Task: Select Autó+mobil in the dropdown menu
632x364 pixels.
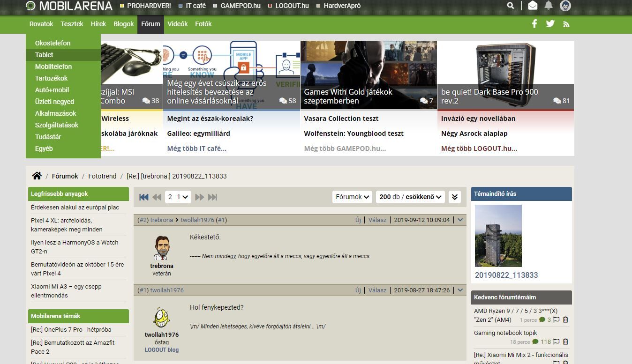Action: click(x=63, y=90)
